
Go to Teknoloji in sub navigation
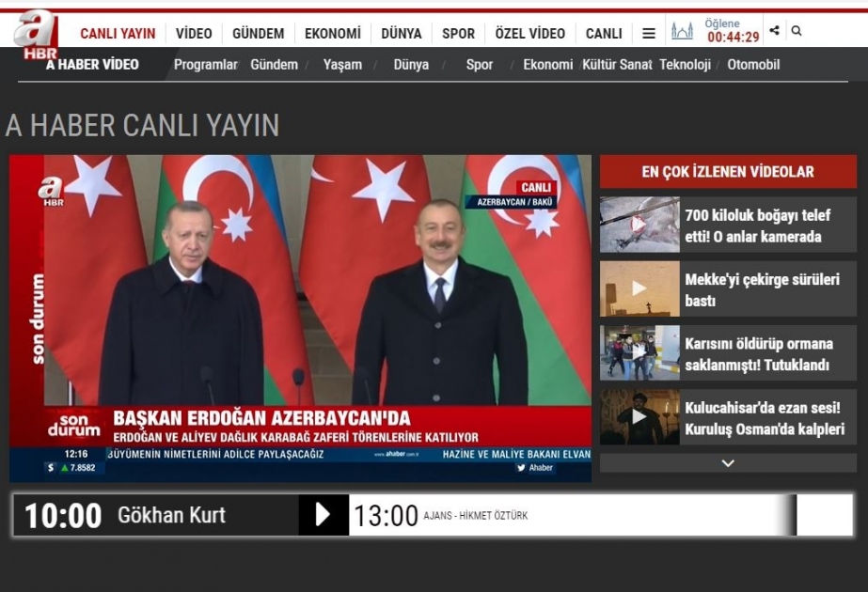[x=686, y=65]
